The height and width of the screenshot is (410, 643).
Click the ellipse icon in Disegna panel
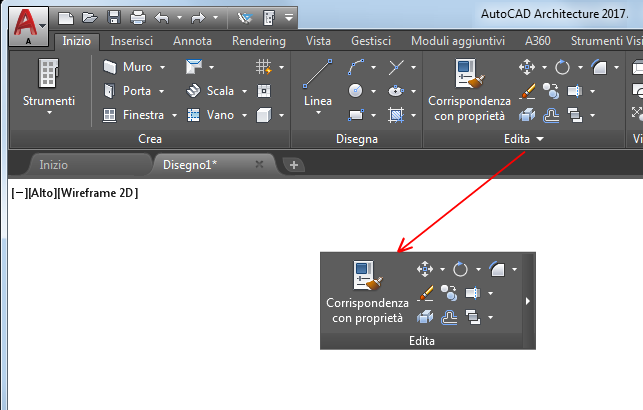(396, 91)
